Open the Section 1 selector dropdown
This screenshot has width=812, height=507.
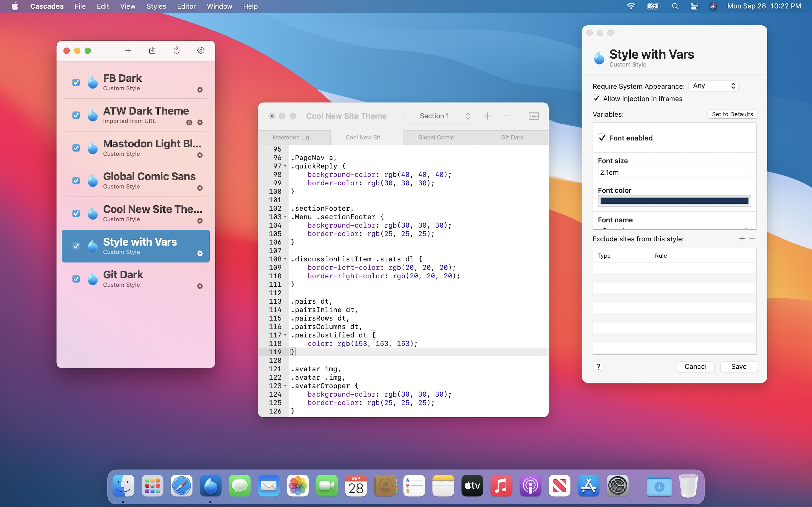point(439,116)
